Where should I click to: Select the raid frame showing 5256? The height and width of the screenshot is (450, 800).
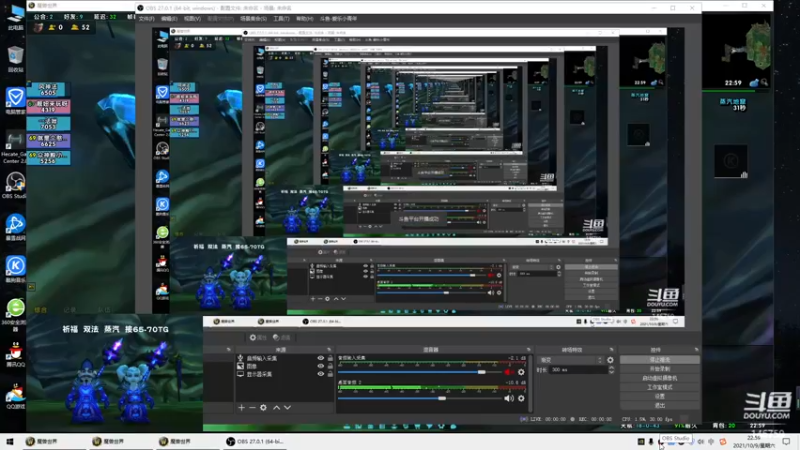point(48,158)
